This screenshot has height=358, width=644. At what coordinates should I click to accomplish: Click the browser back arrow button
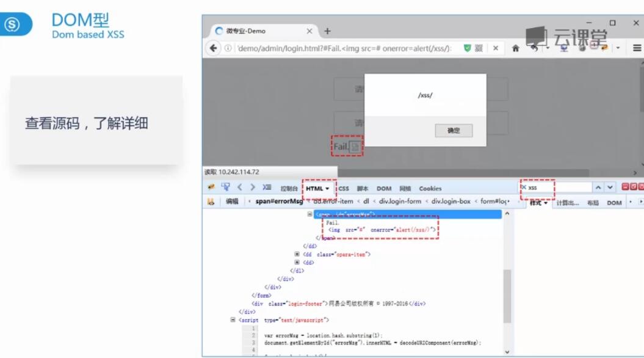click(x=213, y=48)
